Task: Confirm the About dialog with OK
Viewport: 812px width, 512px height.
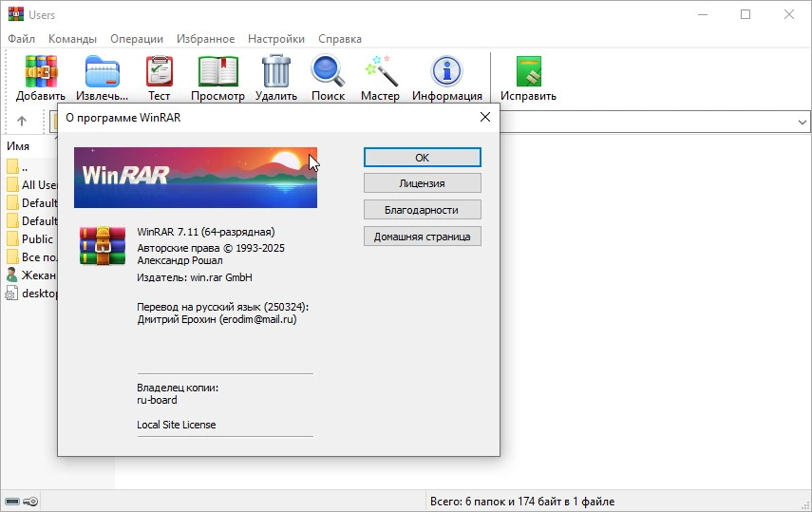Action: [422, 158]
